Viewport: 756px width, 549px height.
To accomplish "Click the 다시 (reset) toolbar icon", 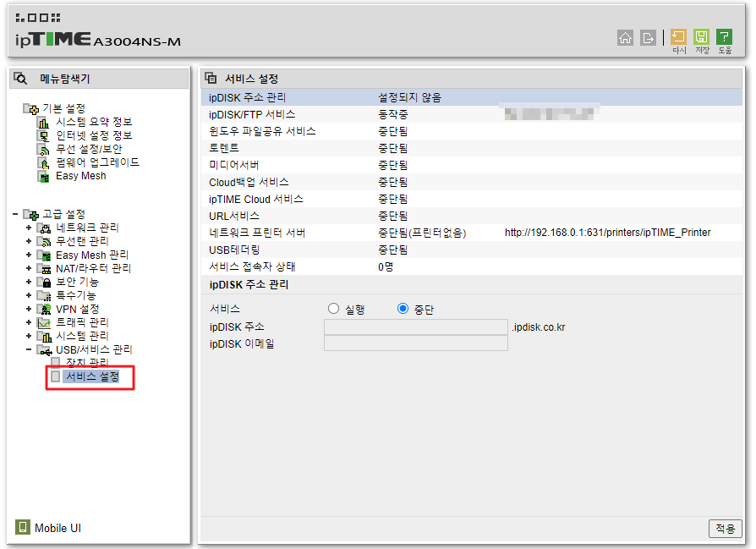I will 678,37.
